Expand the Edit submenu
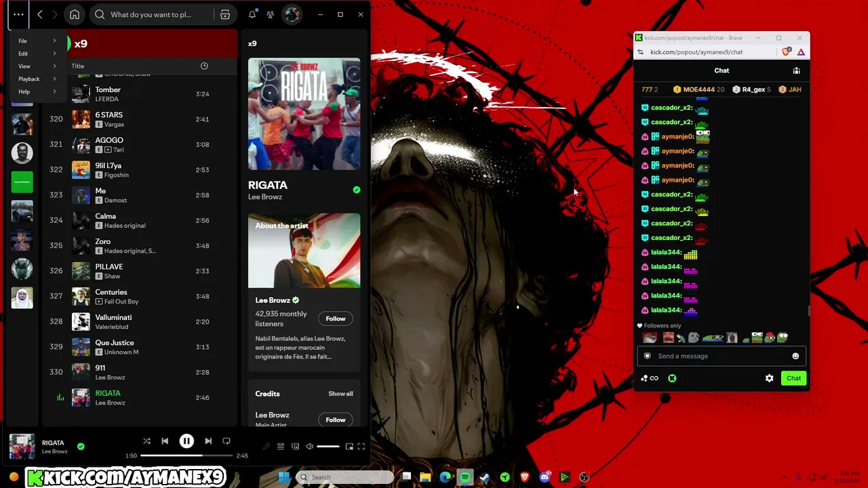 [x=38, y=54]
